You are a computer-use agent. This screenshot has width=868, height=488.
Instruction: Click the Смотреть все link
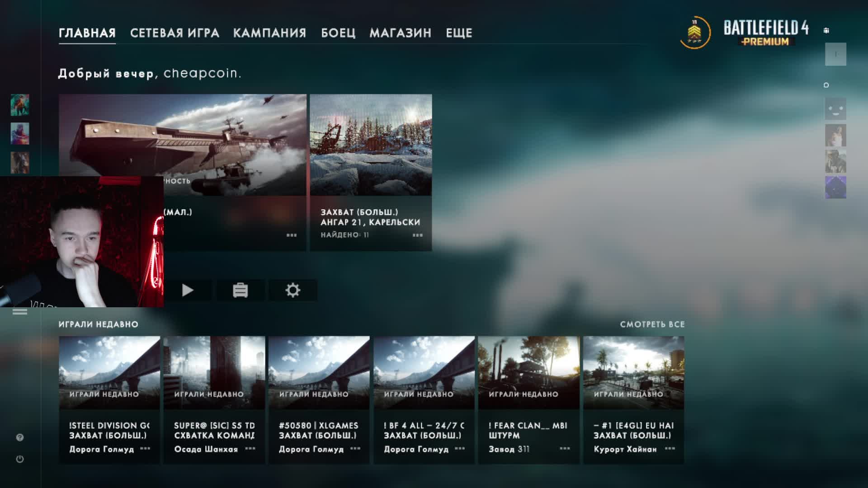pos(652,324)
